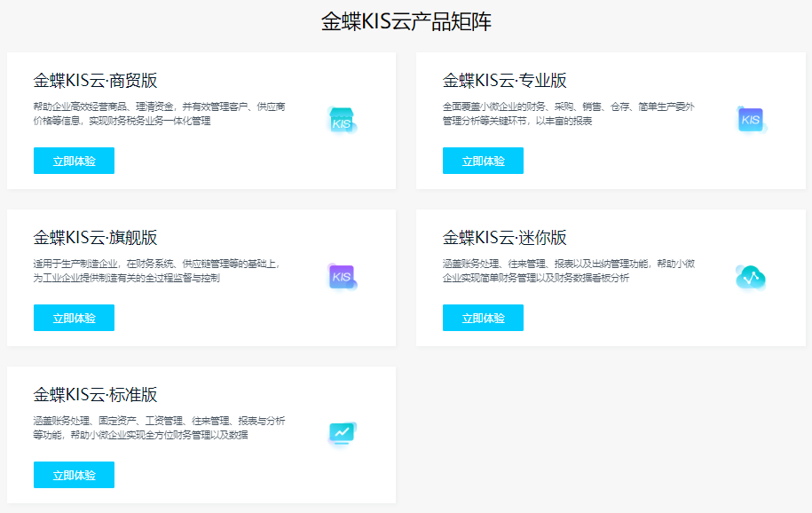Click the description starting 帮助企业高效经营商品
This screenshot has height=513, width=812.
click(x=160, y=114)
